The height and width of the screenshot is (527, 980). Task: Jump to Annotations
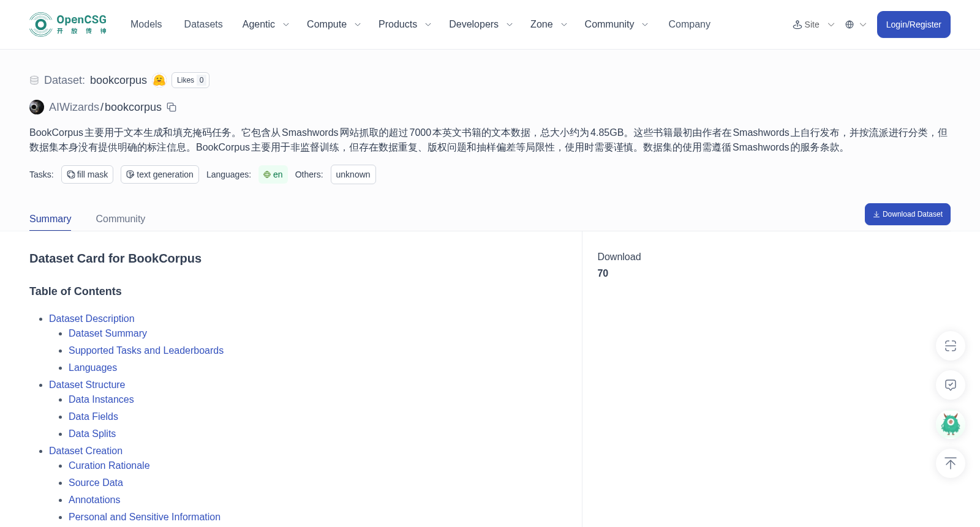[94, 499]
